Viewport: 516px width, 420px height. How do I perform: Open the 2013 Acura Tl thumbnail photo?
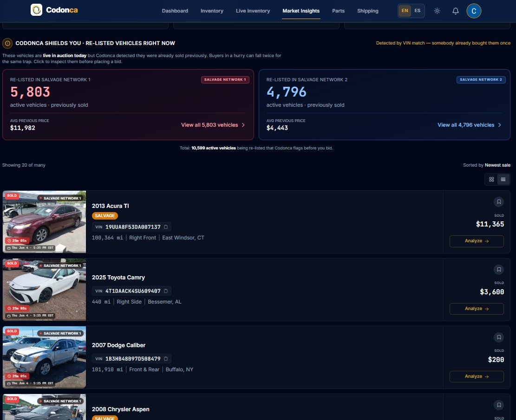tap(45, 222)
